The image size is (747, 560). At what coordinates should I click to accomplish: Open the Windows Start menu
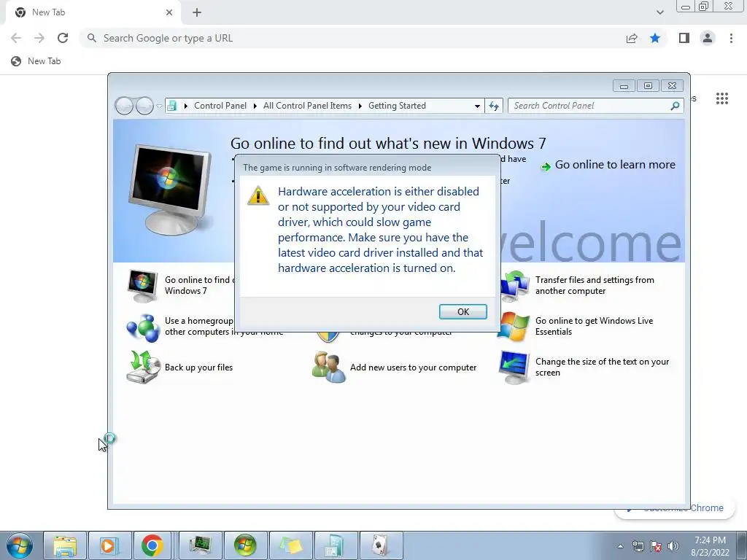[x=20, y=545]
